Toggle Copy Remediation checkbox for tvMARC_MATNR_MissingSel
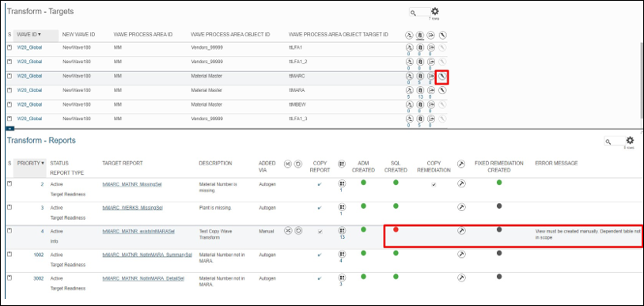Image resolution: width=644 pixels, height=306 pixels. click(434, 185)
